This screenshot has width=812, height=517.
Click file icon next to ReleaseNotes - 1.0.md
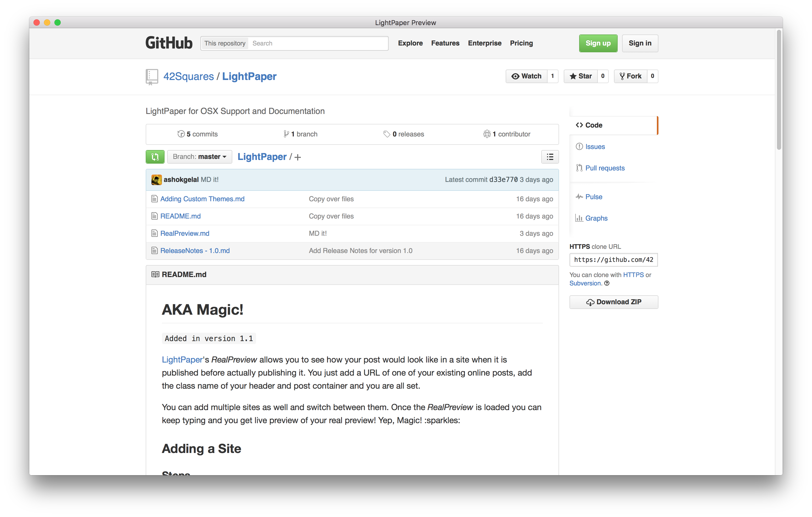(x=154, y=250)
